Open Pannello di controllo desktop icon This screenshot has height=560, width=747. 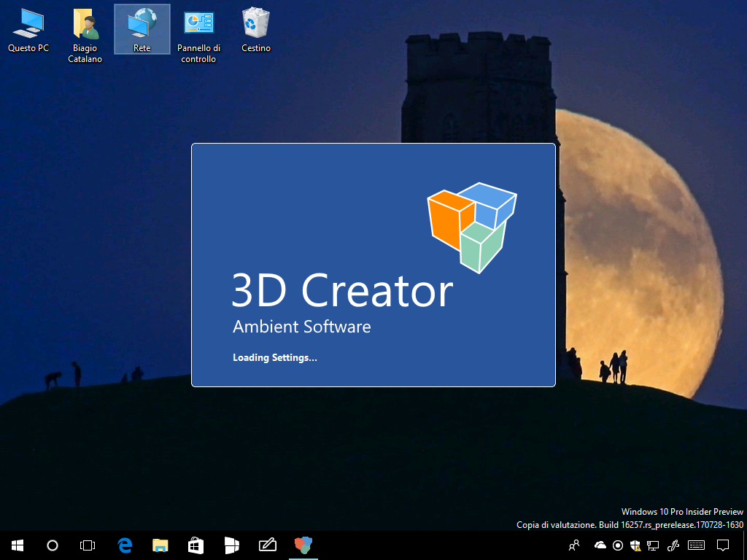198,36
